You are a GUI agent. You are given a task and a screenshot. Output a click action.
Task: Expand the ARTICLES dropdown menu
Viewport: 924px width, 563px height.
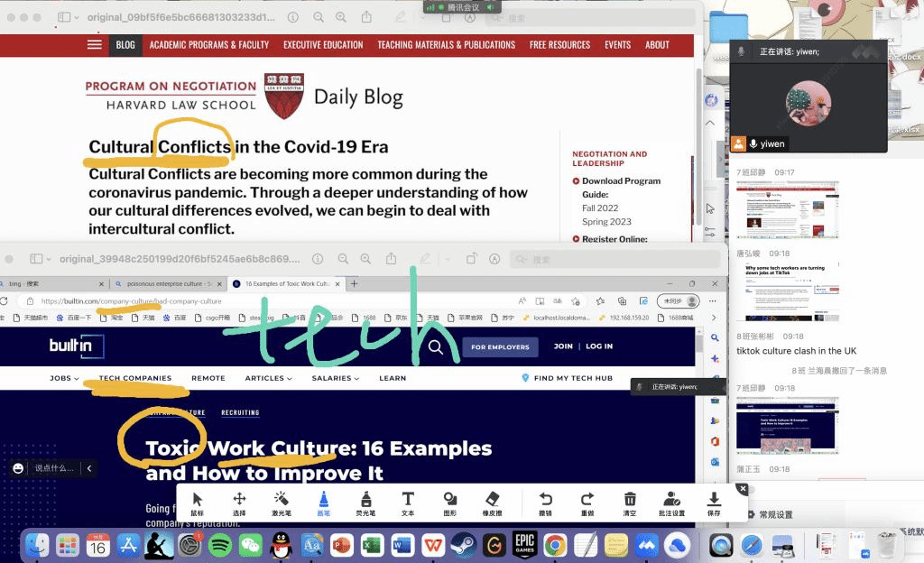point(269,378)
